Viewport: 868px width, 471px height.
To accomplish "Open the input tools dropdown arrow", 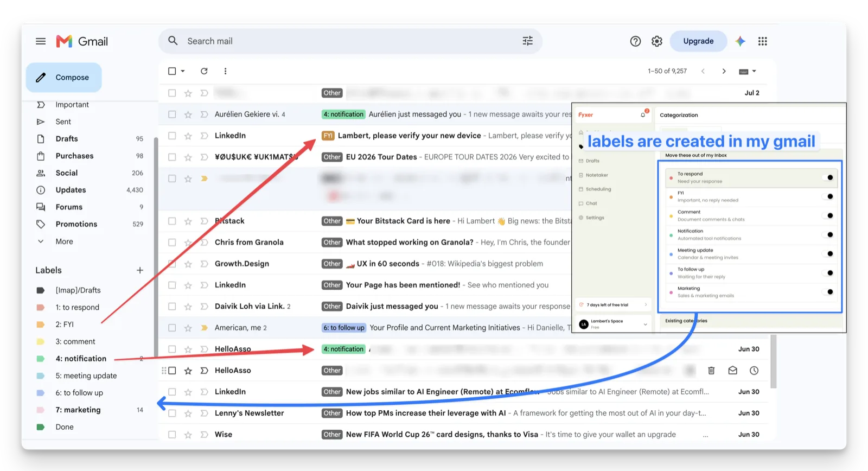I will pyautogui.click(x=754, y=72).
